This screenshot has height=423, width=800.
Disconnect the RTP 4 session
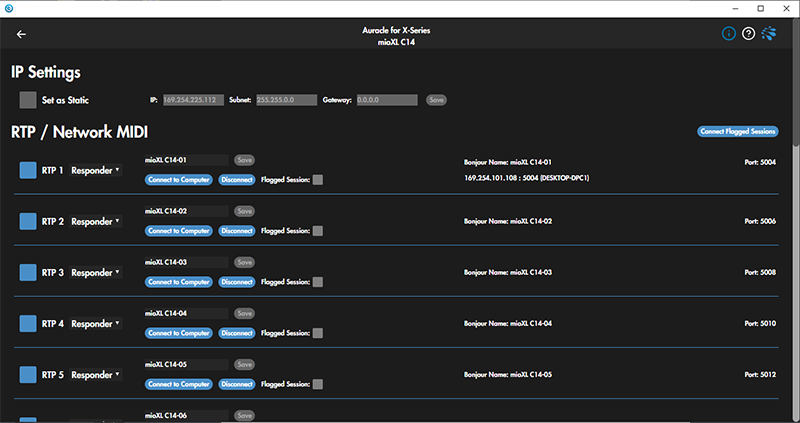[237, 333]
